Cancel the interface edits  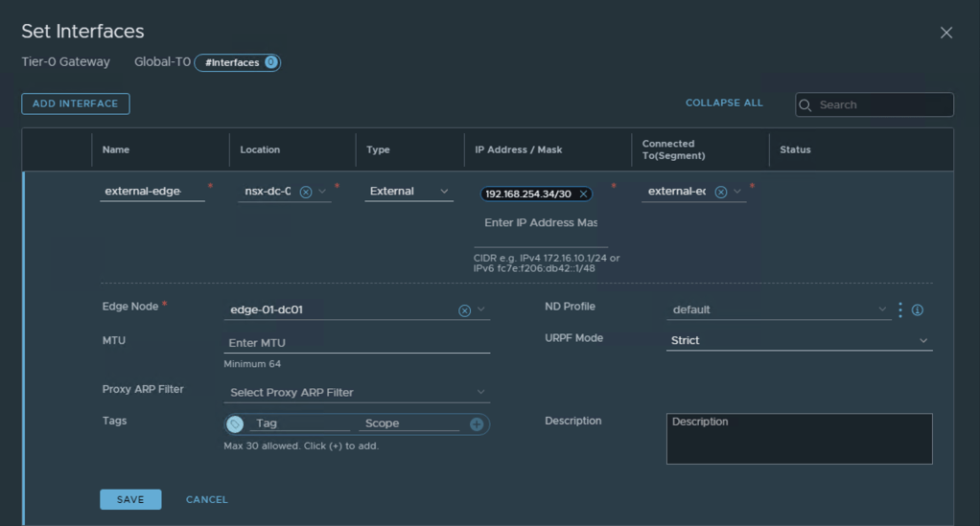pyautogui.click(x=207, y=499)
